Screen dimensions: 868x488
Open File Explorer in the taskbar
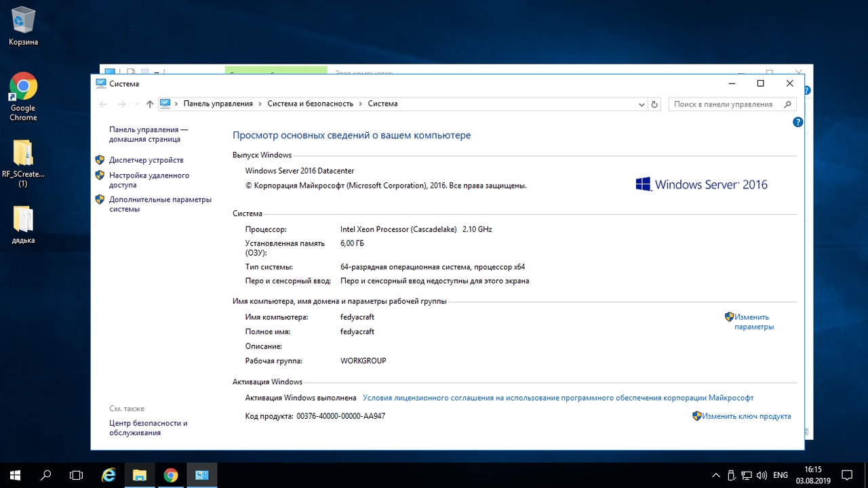pos(140,475)
